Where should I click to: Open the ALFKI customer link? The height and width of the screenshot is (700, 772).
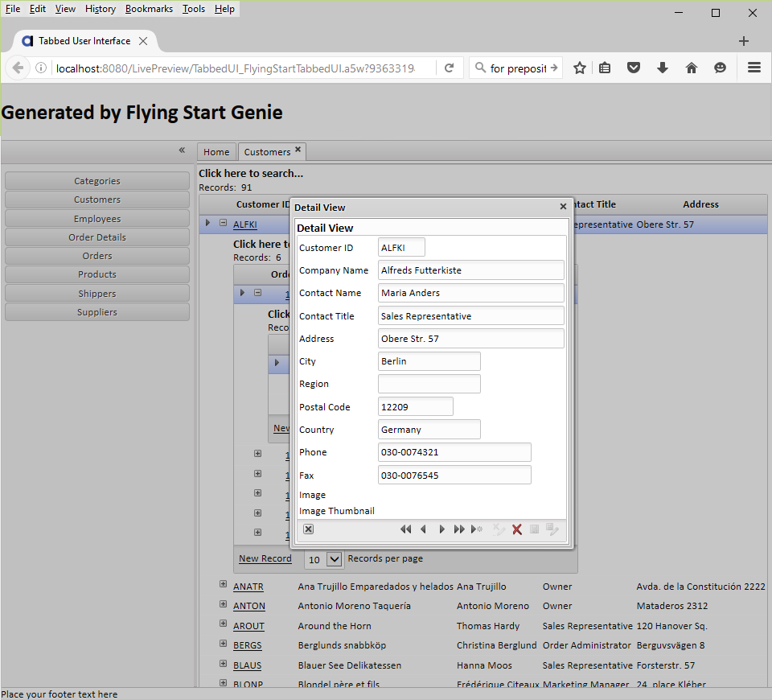tap(245, 224)
